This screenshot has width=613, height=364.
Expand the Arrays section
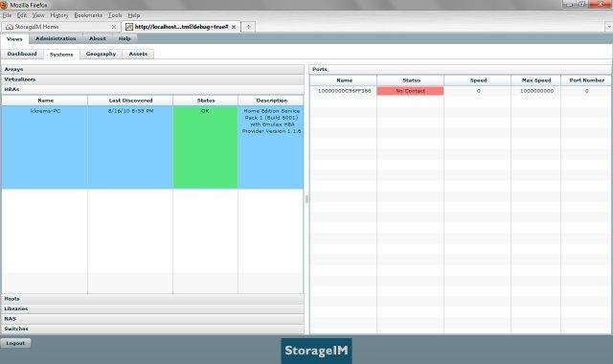coord(153,69)
